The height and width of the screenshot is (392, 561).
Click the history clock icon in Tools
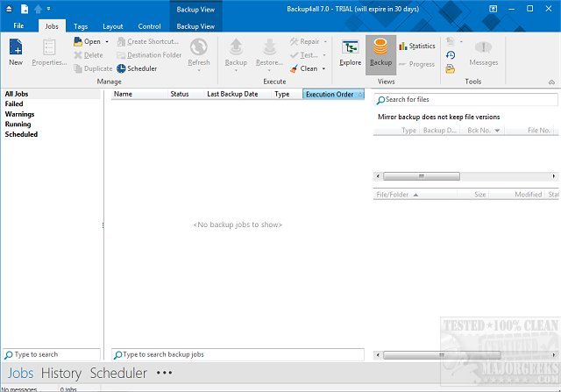click(451, 55)
